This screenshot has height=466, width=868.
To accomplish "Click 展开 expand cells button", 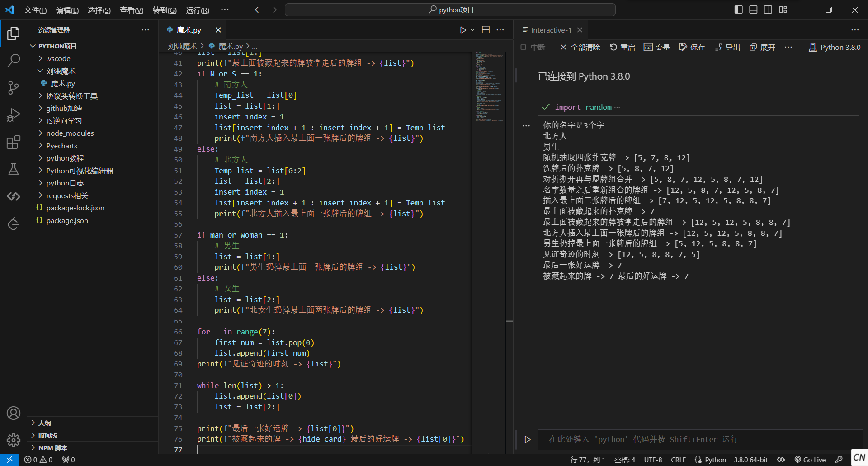I will tap(762, 47).
